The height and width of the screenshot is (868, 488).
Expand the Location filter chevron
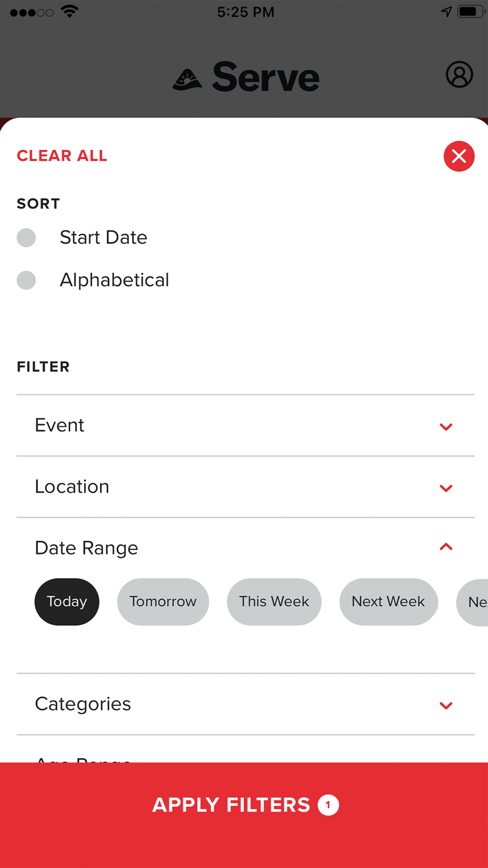(446, 488)
